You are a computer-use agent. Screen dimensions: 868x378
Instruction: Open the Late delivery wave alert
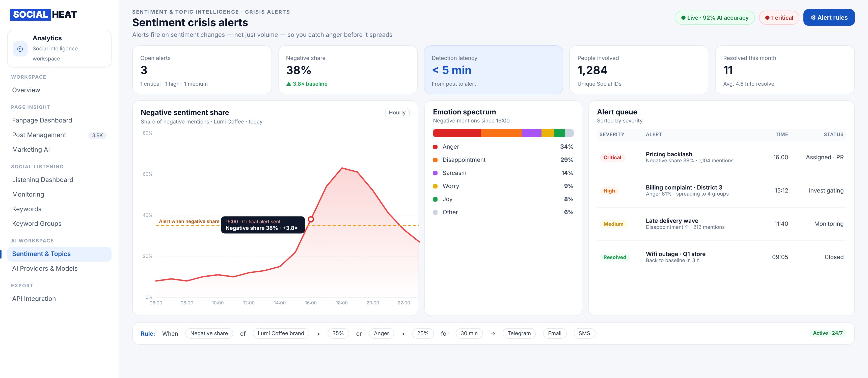721,224
